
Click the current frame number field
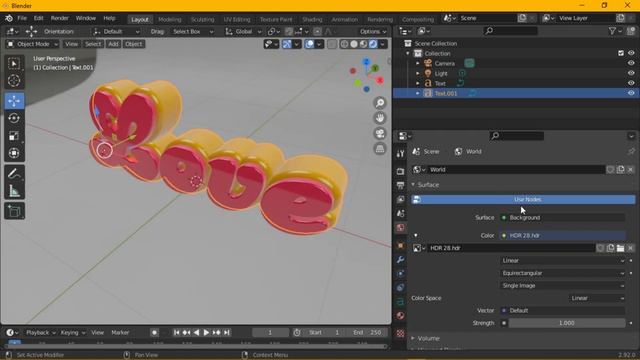click(x=270, y=333)
